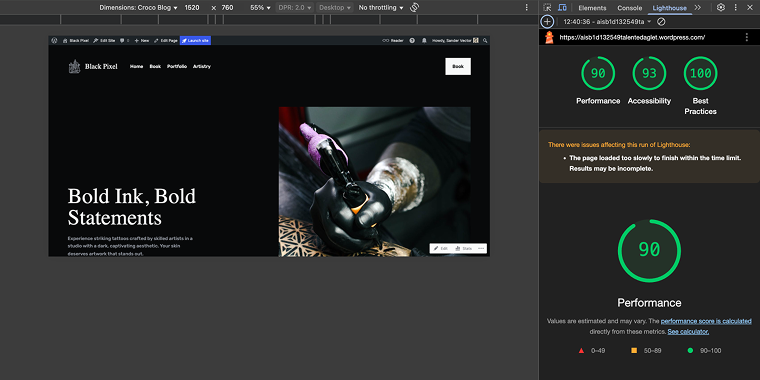
Task: Open the Reader link in admin bar
Action: (x=393, y=41)
